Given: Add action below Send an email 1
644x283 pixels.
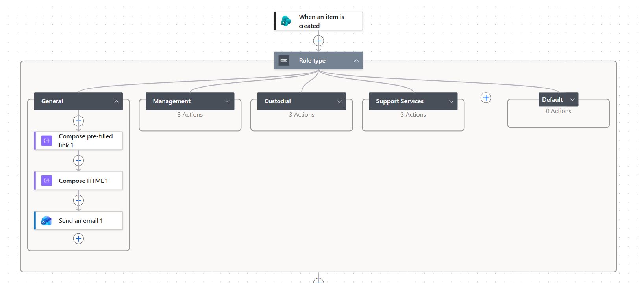Looking at the screenshot, I should pyautogui.click(x=78, y=238).
